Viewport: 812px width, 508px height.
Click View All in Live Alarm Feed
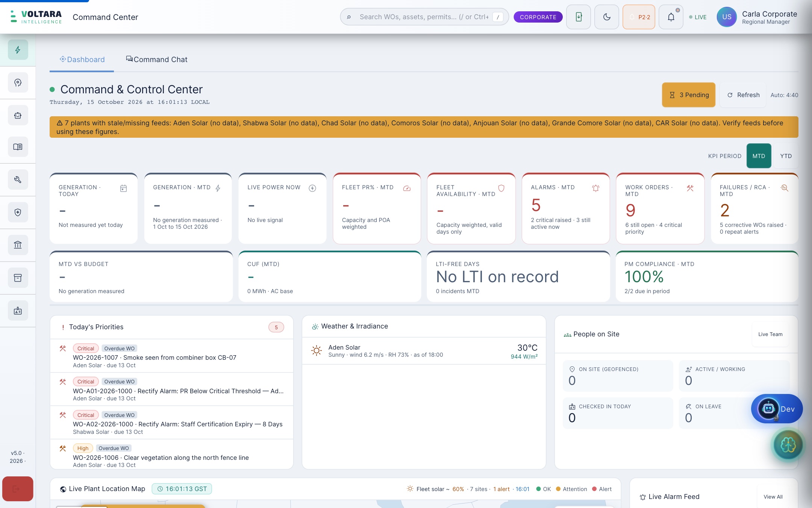(x=773, y=497)
